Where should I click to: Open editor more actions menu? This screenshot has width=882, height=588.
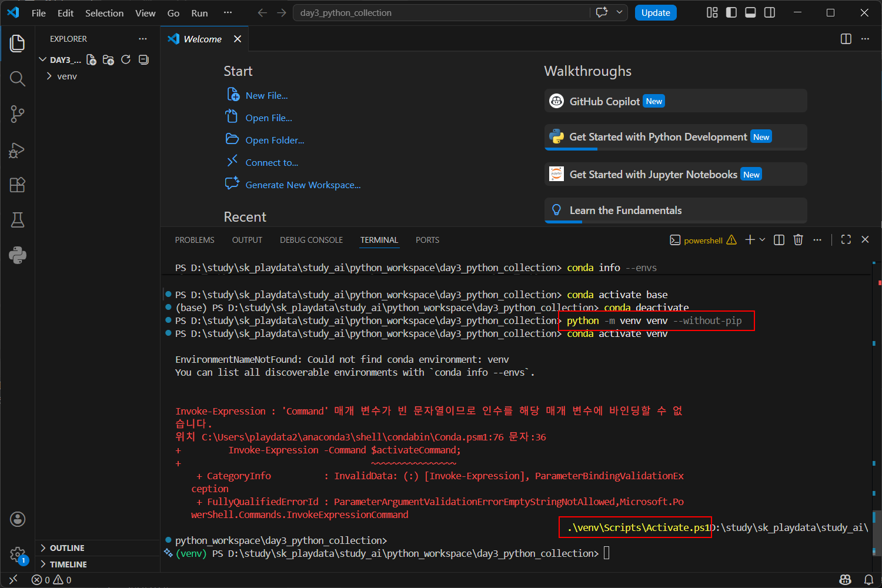point(865,39)
